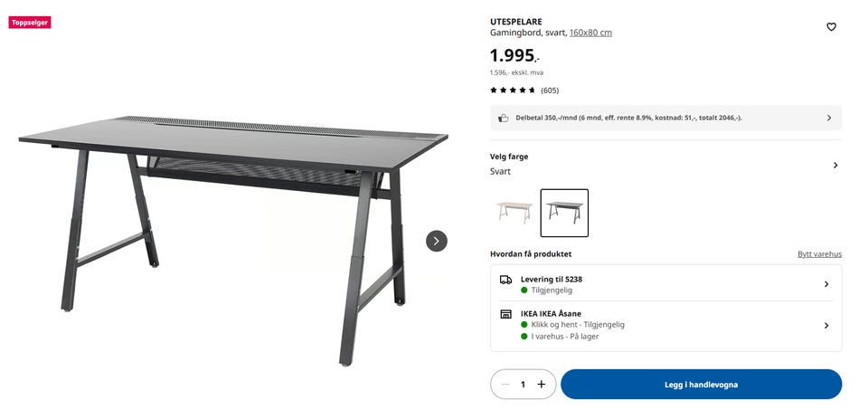Click the IKEA Åsane store icon
This screenshot has width=868, height=410.
[506, 314]
